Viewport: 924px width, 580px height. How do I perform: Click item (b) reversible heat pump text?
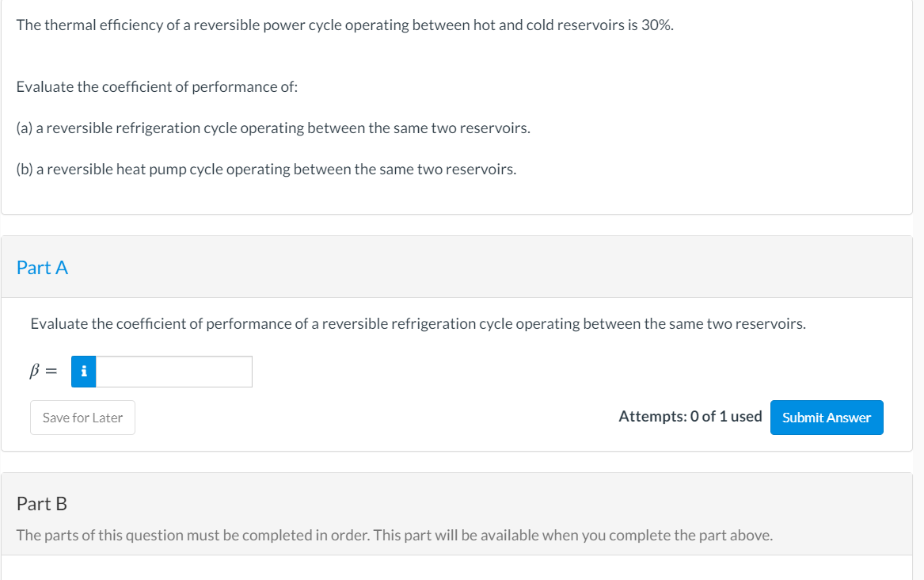pos(266,170)
